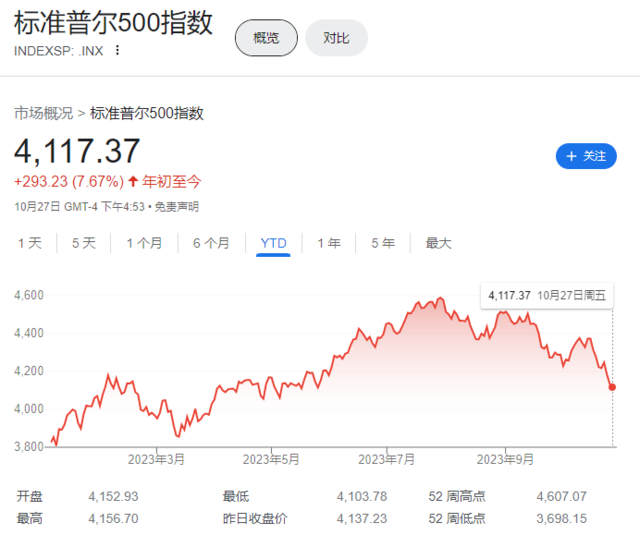Click the 开盘 row label

tap(29, 496)
